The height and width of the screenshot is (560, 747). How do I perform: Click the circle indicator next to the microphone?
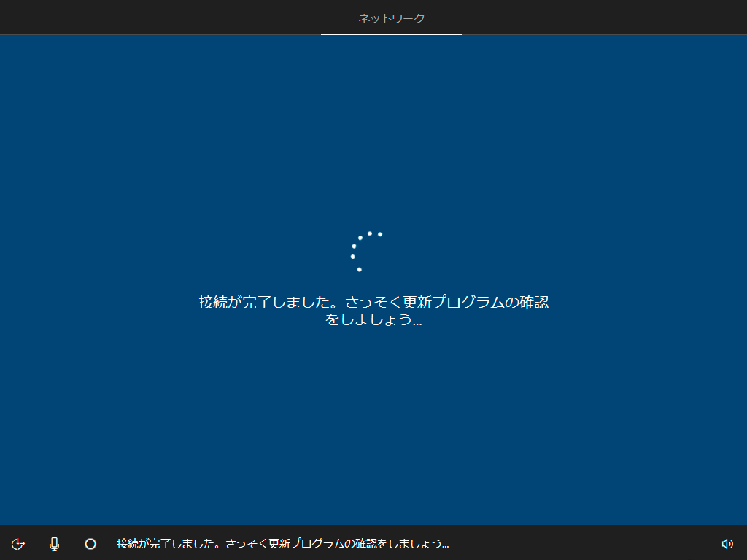pos(90,543)
